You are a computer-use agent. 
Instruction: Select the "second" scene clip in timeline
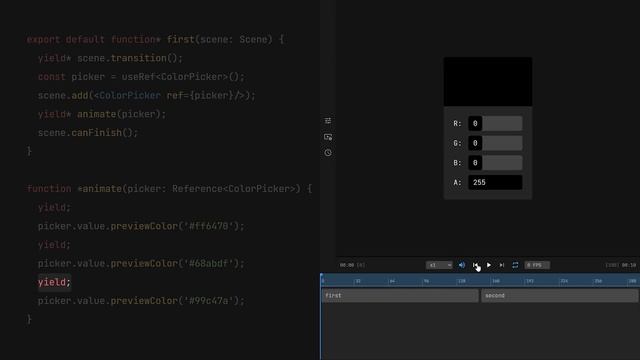coord(560,296)
